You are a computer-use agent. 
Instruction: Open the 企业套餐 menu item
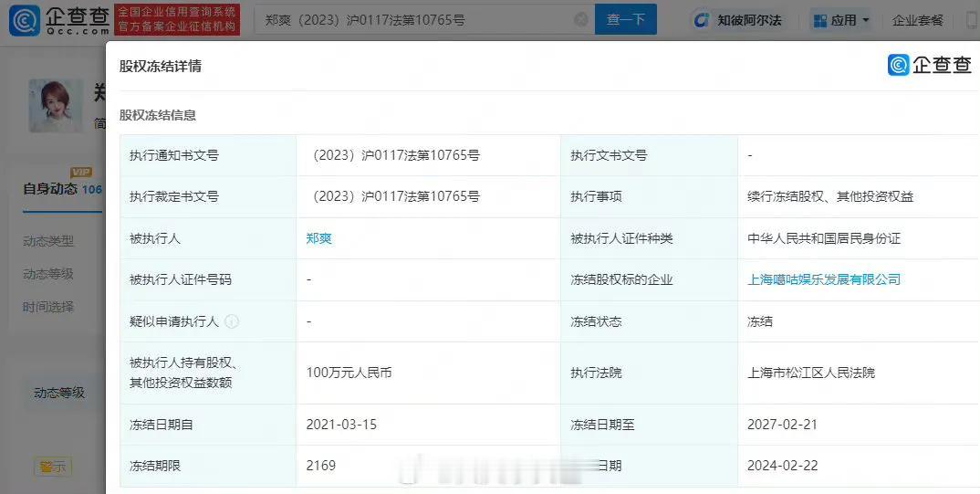[x=918, y=20]
